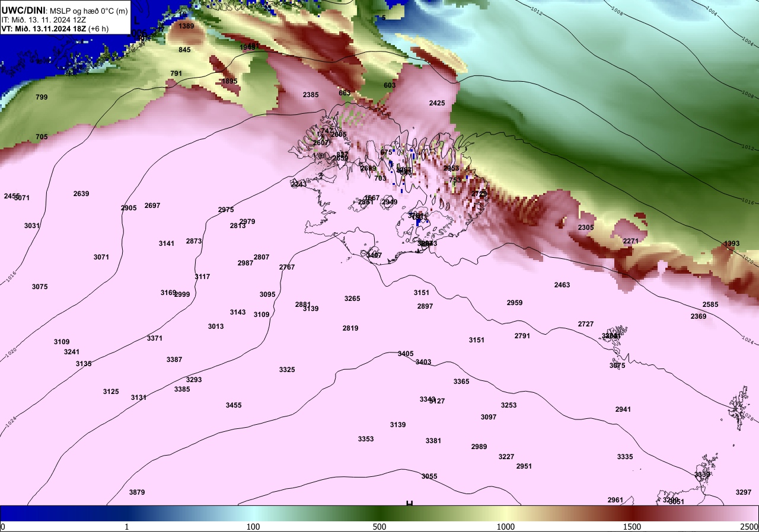
Task: Select the 500 tick on the color scale
Action: (x=379, y=527)
